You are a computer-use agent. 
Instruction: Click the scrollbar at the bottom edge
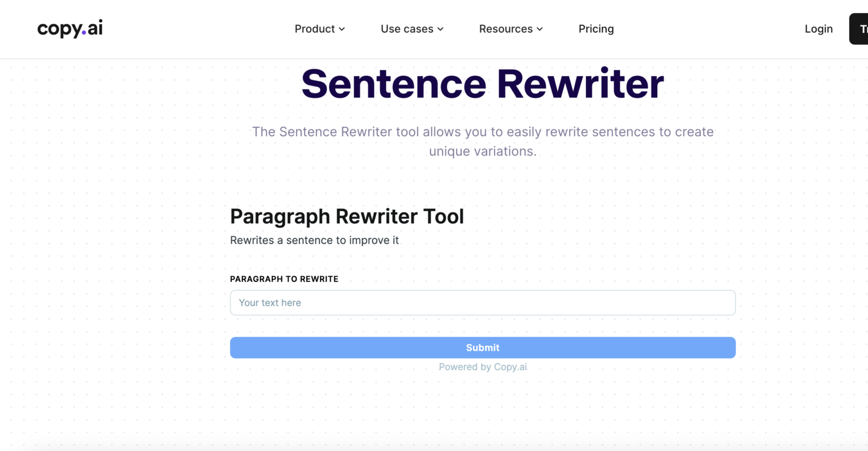pos(434,448)
